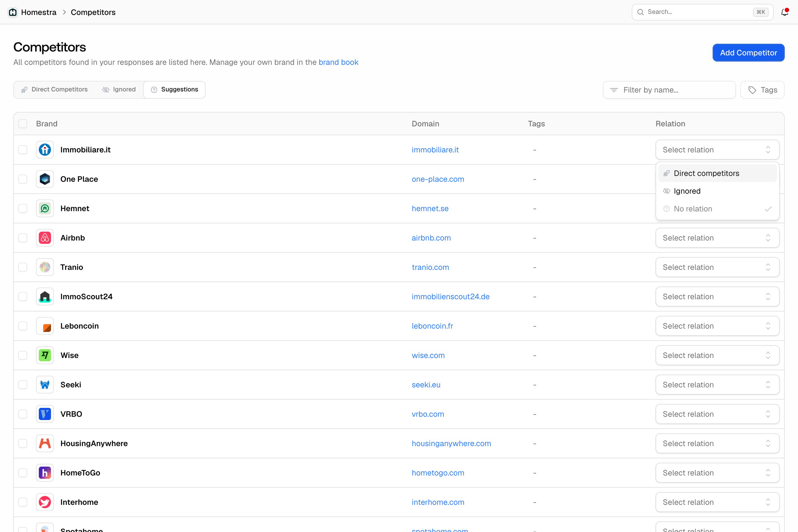Open relation dropdown for Interhome
798x532 pixels.
717,502
